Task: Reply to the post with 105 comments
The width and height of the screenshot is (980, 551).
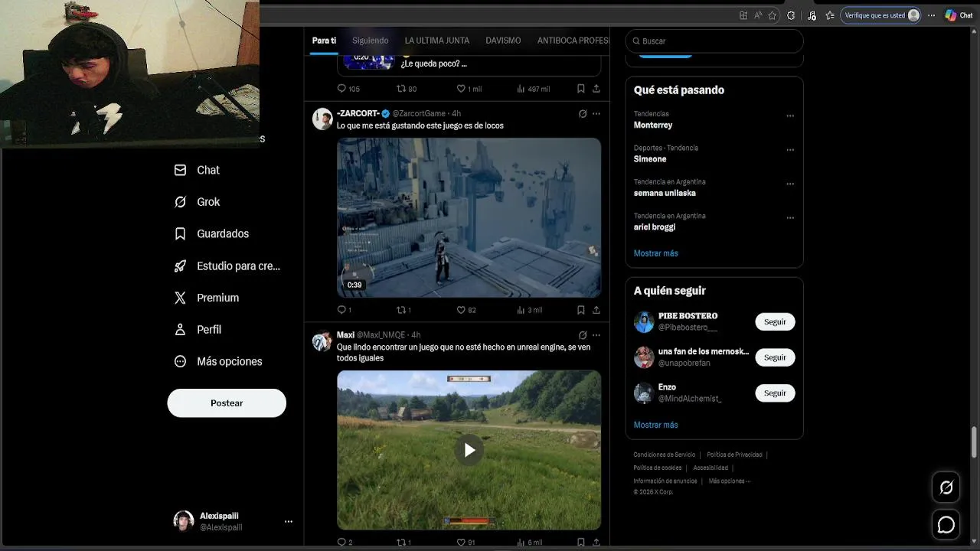Action: 348,89
